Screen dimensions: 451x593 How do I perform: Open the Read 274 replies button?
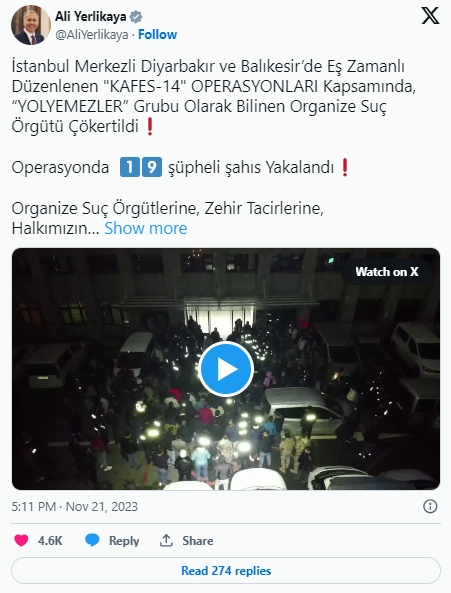(x=226, y=570)
